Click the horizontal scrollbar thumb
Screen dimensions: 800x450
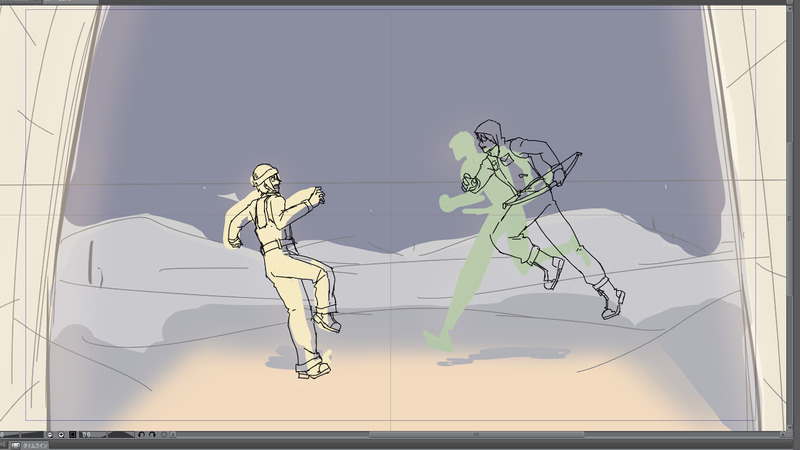(477, 435)
